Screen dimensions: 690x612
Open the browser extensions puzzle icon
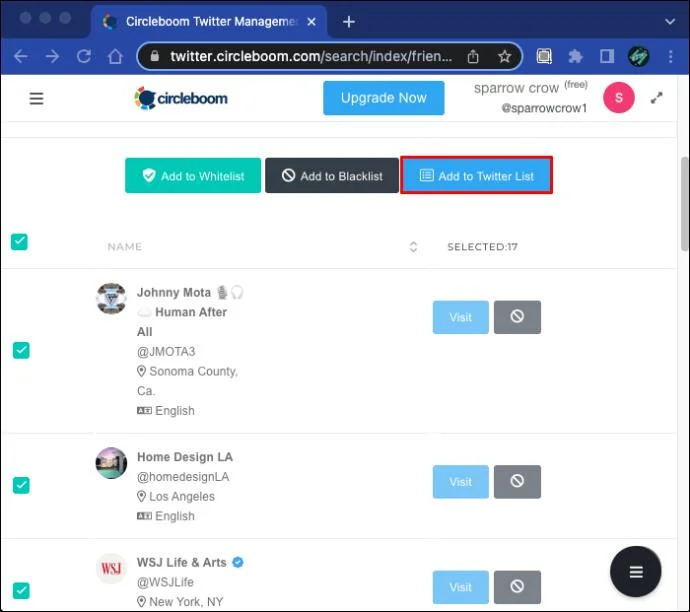pos(575,56)
